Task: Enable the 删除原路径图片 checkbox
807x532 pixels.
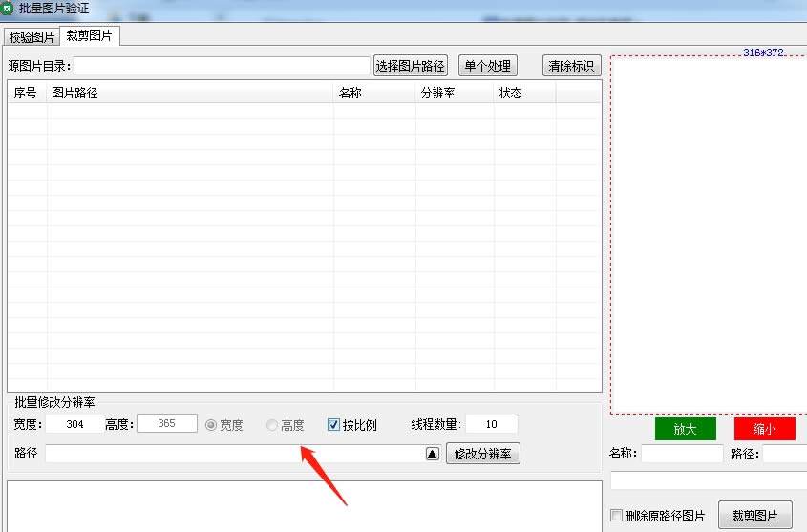Action: [x=616, y=515]
